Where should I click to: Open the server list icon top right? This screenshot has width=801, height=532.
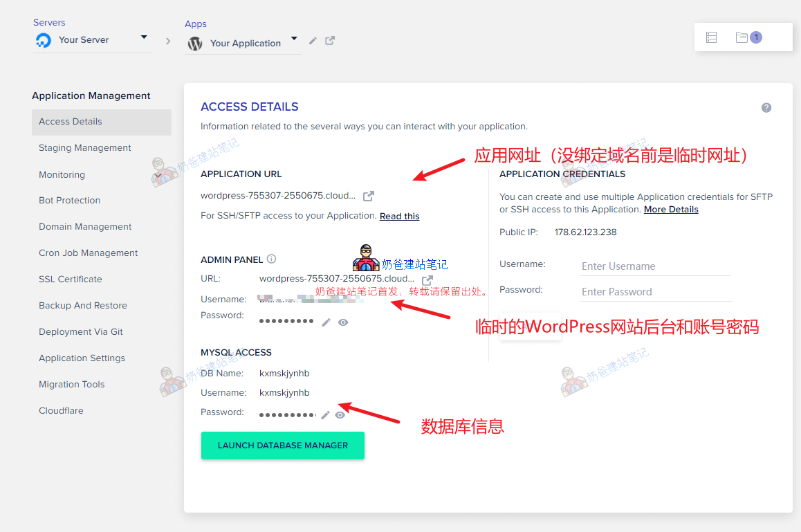(711, 37)
